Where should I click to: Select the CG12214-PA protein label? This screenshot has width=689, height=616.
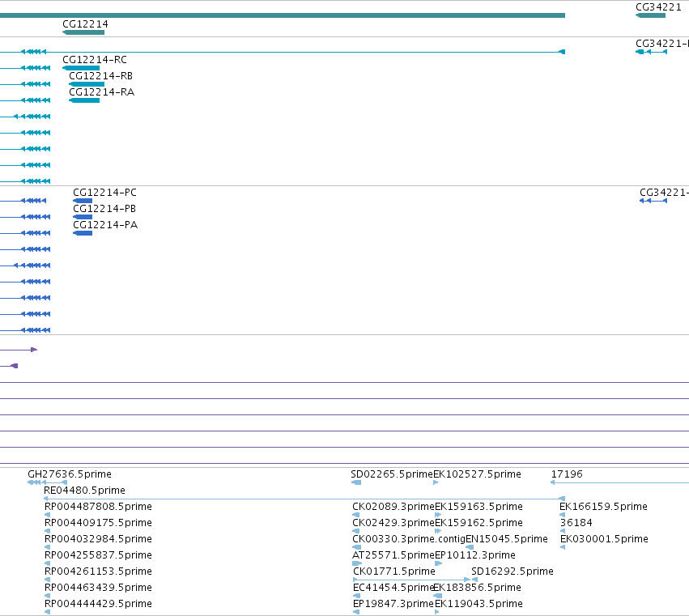105,225
